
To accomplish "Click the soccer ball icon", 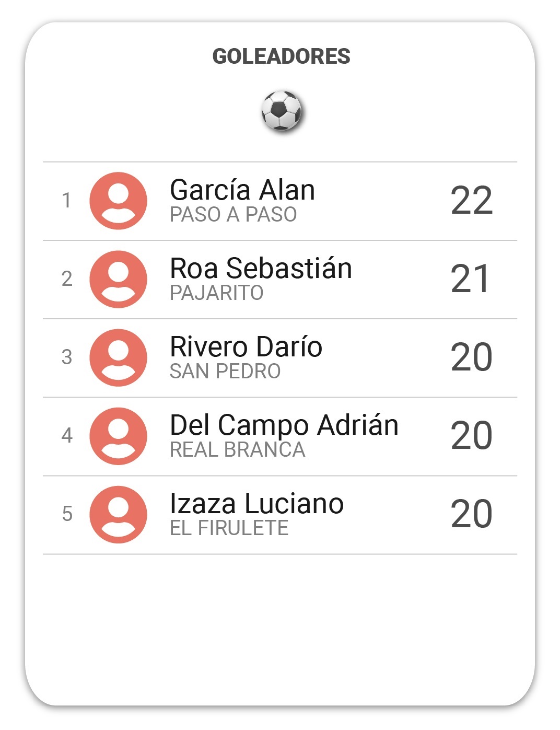I will pos(281,110).
